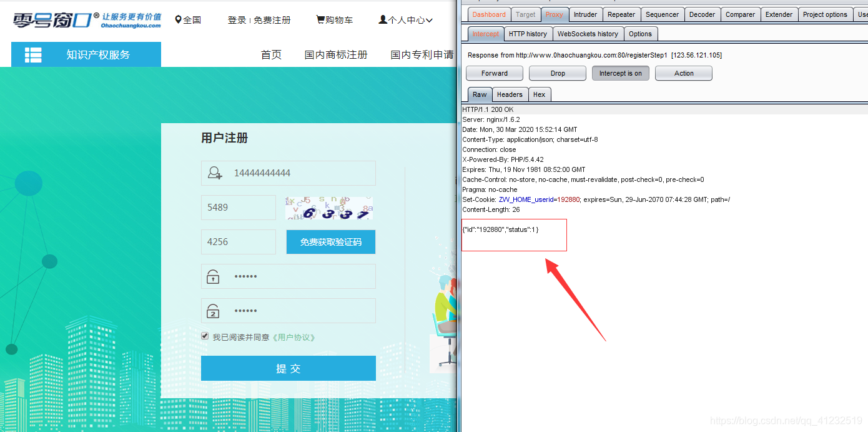The image size is (868, 432).
Task: Toggle Intercept is on button
Action: click(x=621, y=73)
